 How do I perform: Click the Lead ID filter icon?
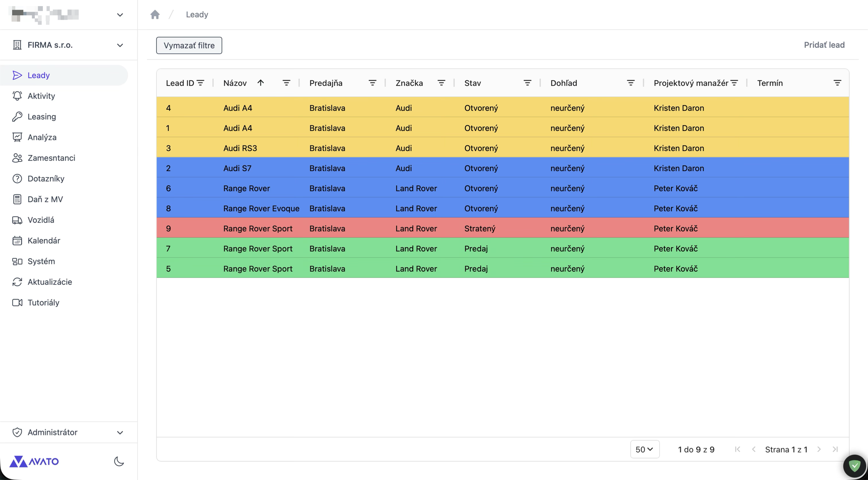tap(201, 83)
